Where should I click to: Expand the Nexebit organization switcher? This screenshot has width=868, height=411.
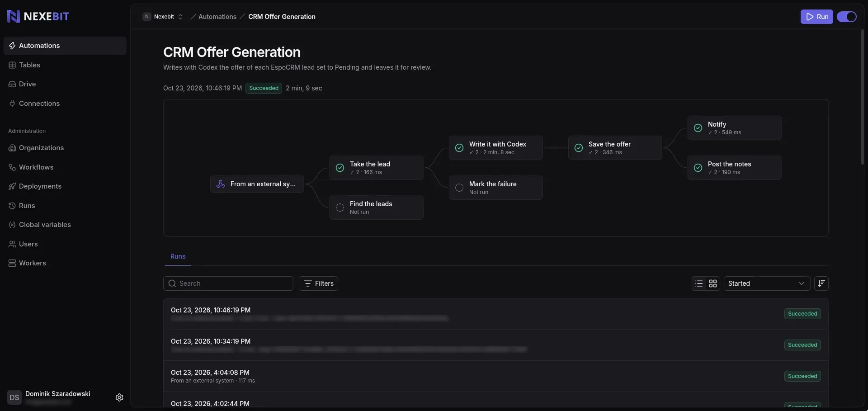(x=163, y=17)
